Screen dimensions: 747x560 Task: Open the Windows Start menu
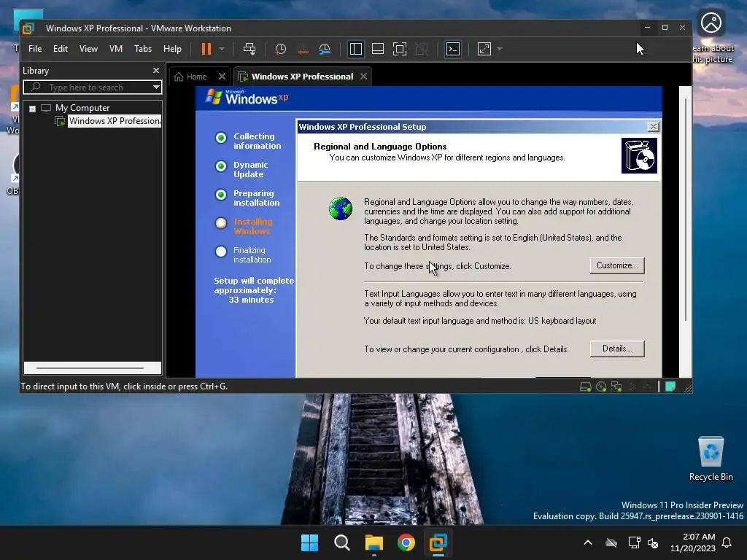309,542
